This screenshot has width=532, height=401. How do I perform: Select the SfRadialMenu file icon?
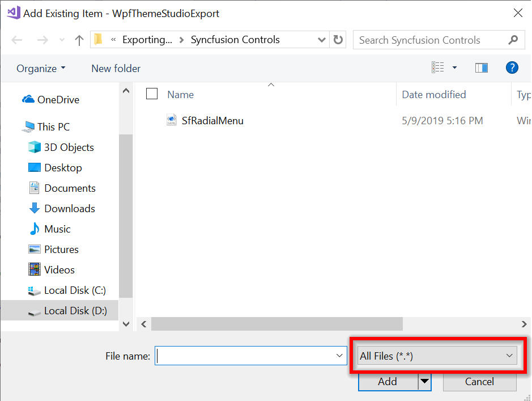pyautogui.click(x=171, y=120)
